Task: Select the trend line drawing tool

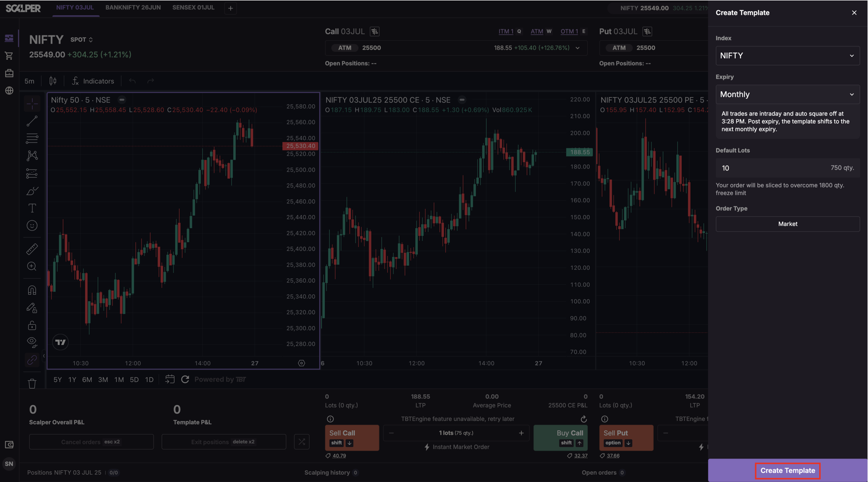Action: pos(32,121)
